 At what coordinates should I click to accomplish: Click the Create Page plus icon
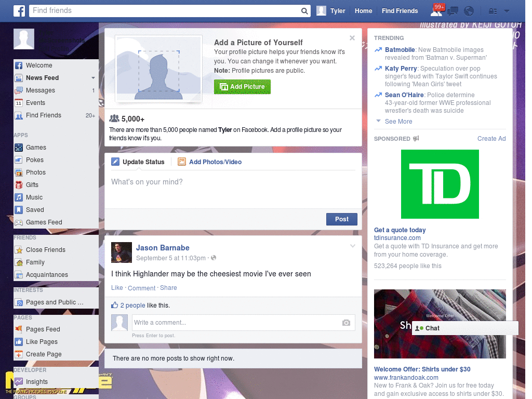coord(19,354)
